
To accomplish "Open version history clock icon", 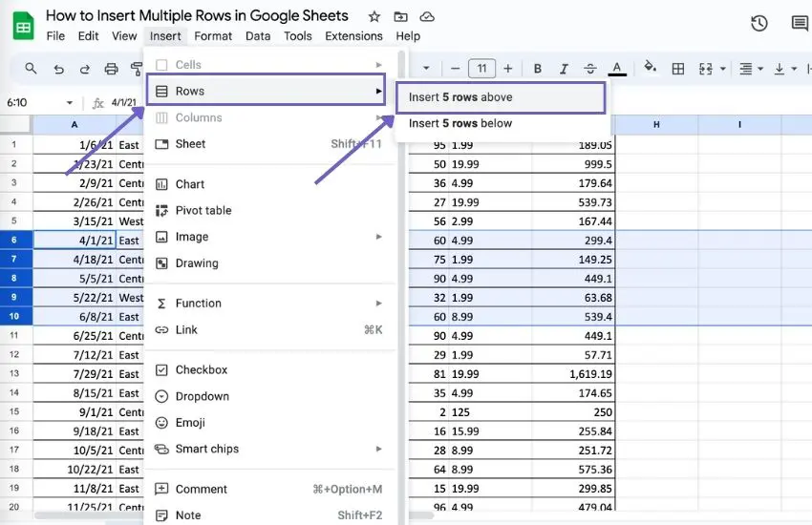I will (x=759, y=23).
